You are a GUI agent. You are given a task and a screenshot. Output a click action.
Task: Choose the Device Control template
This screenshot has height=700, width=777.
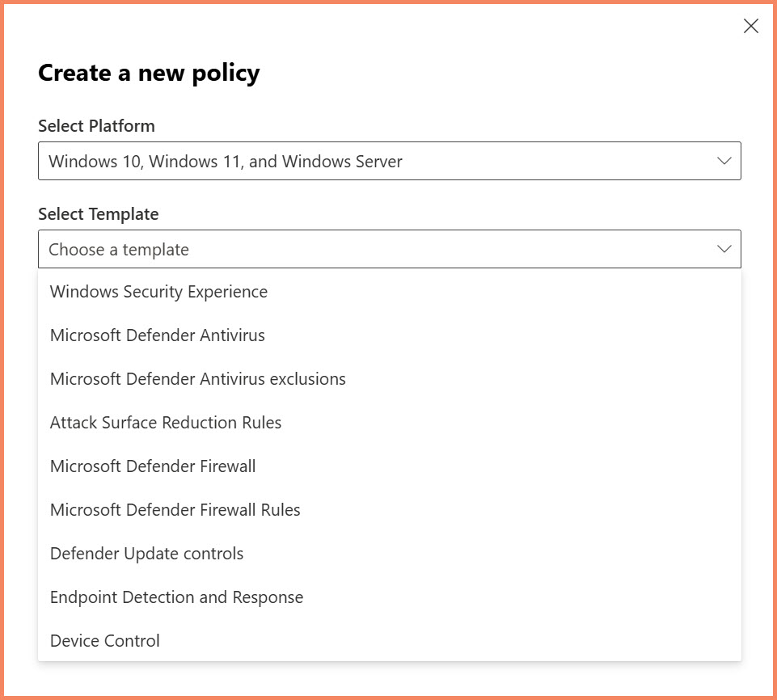[x=390, y=640]
